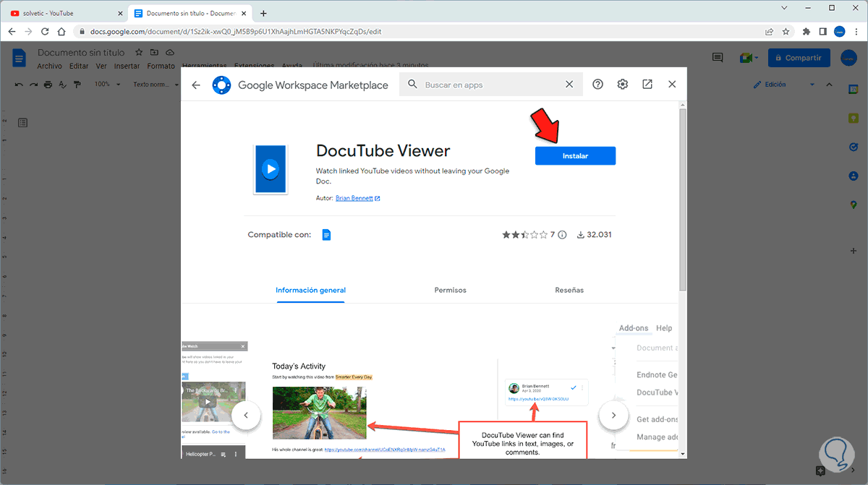Open Maps in the side panel
Viewport: 868px width, 485px height.
click(x=853, y=205)
